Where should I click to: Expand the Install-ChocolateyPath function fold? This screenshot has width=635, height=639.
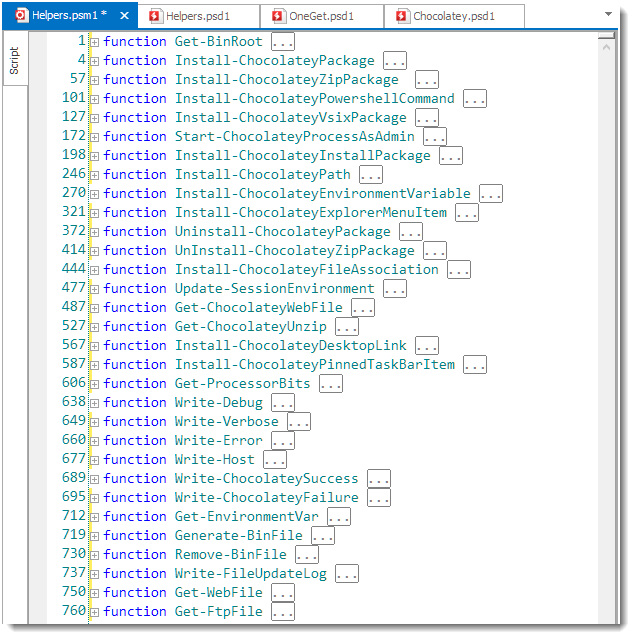coord(95,175)
